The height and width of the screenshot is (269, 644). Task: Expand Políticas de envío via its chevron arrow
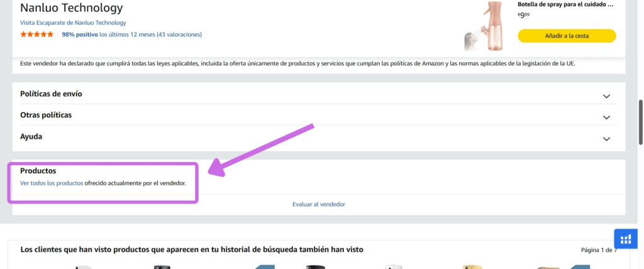pos(606,96)
